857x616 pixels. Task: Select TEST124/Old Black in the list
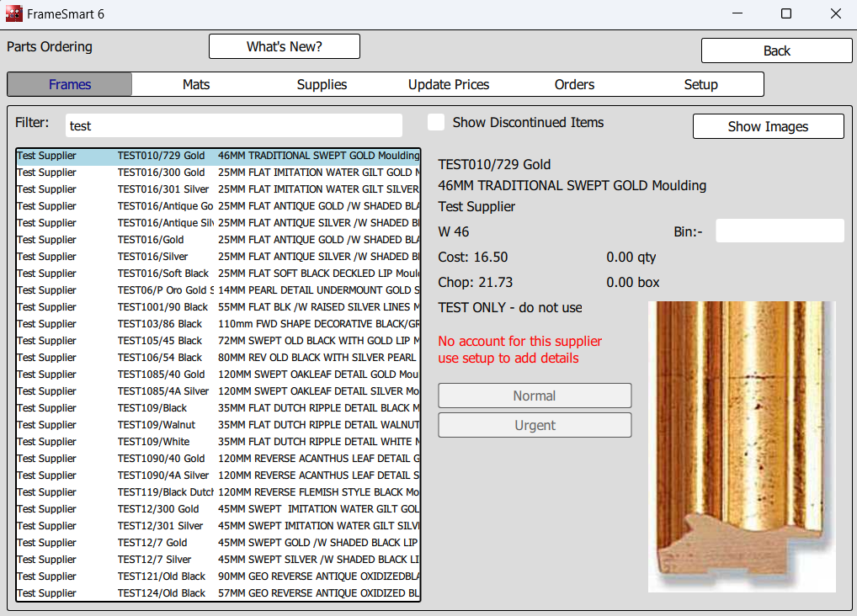[x=218, y=593]
